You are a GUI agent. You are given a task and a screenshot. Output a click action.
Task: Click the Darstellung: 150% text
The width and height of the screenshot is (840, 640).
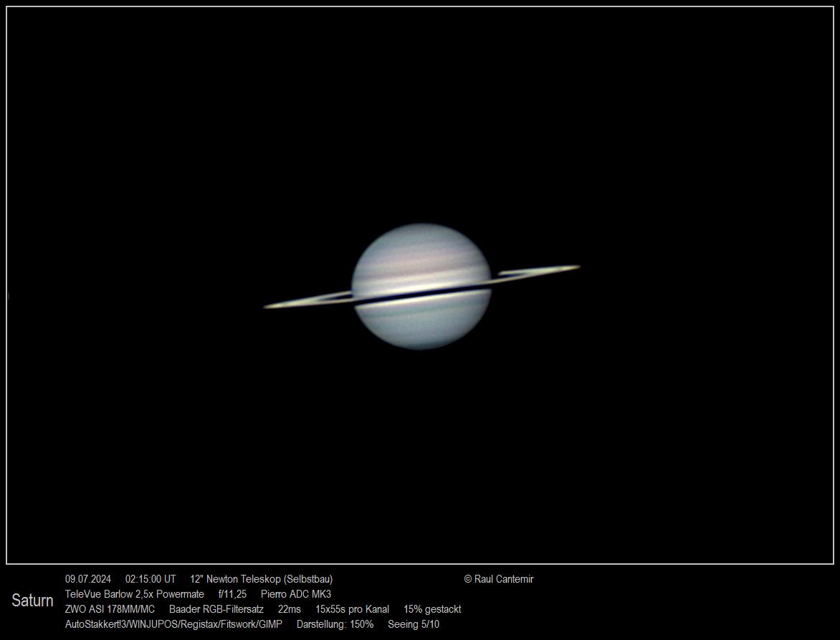click(x=335, y=624)
